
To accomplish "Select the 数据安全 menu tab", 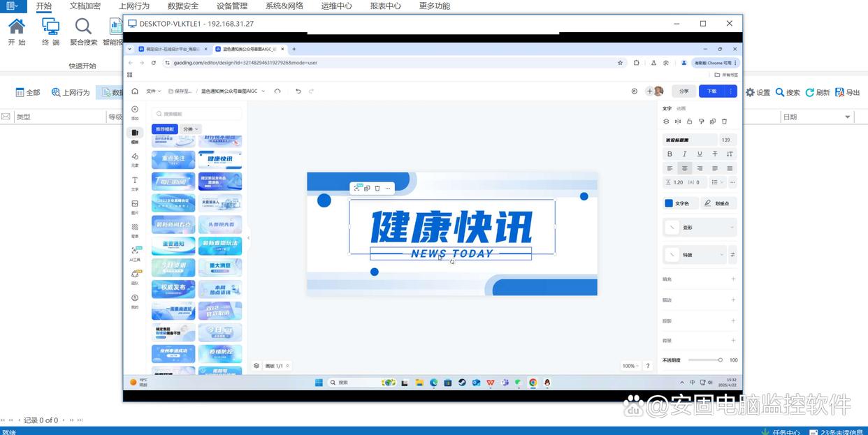I will coord(183,6).
